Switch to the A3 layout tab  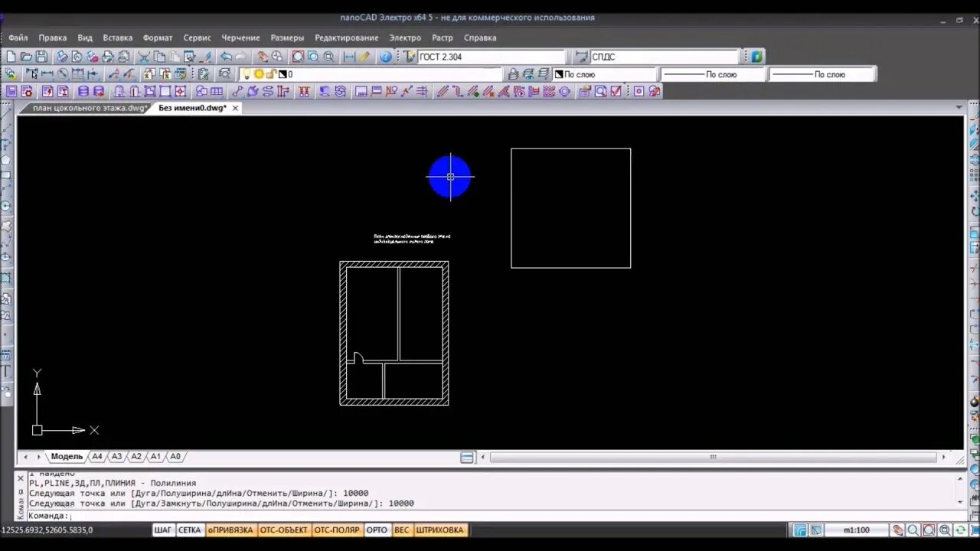(x=116, y=457)
